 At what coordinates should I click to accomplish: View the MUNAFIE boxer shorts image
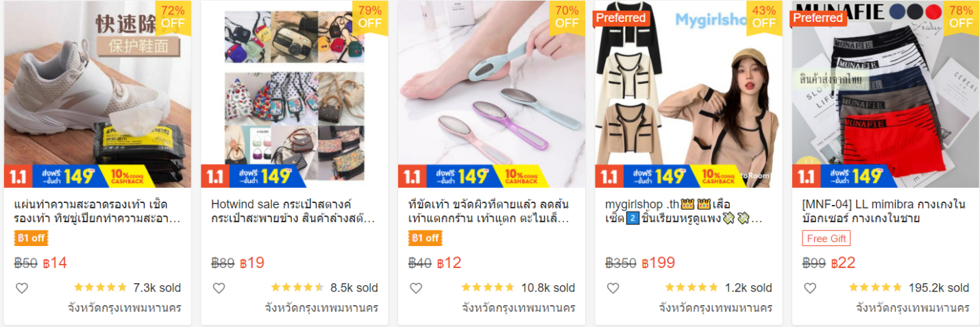[885, 94]
